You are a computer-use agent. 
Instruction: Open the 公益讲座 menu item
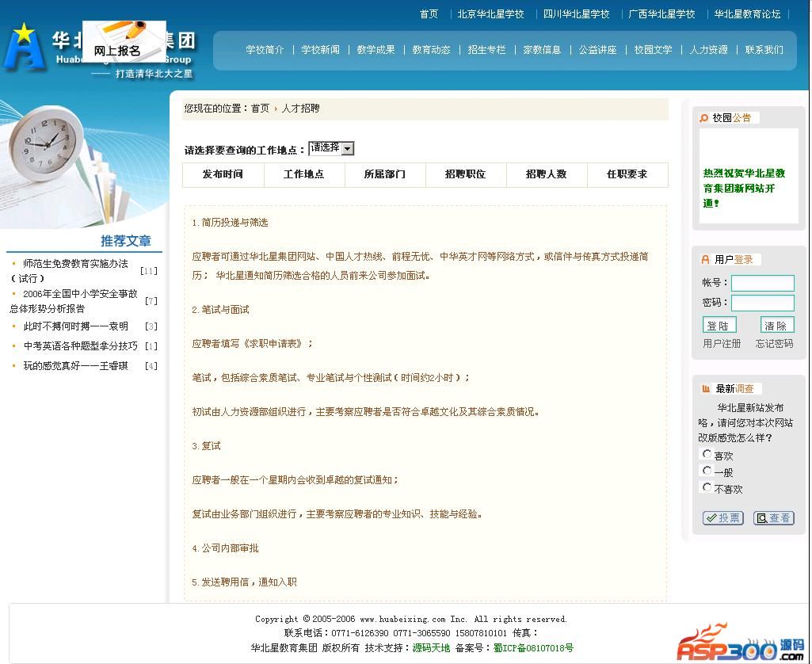point(597,50)
